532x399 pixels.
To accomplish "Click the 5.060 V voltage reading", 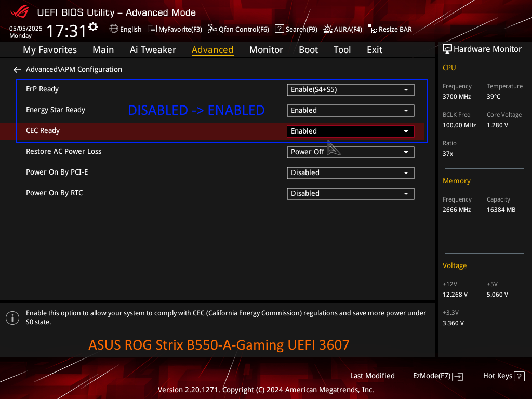I will (497, 295).
